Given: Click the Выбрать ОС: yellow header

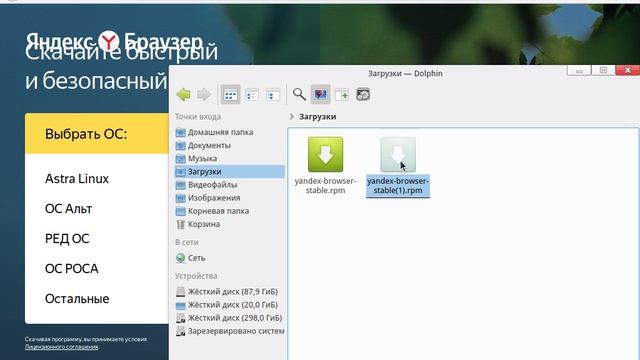Looking at the screenshot, I should pyautogui.click(x=97, y=133).
